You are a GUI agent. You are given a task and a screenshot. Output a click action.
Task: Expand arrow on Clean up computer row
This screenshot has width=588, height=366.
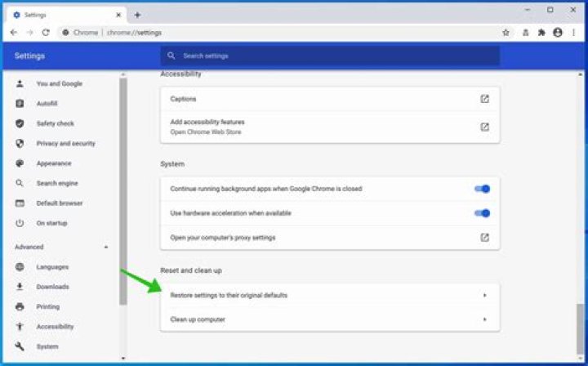pyautogui.click(x=485, y=319)
